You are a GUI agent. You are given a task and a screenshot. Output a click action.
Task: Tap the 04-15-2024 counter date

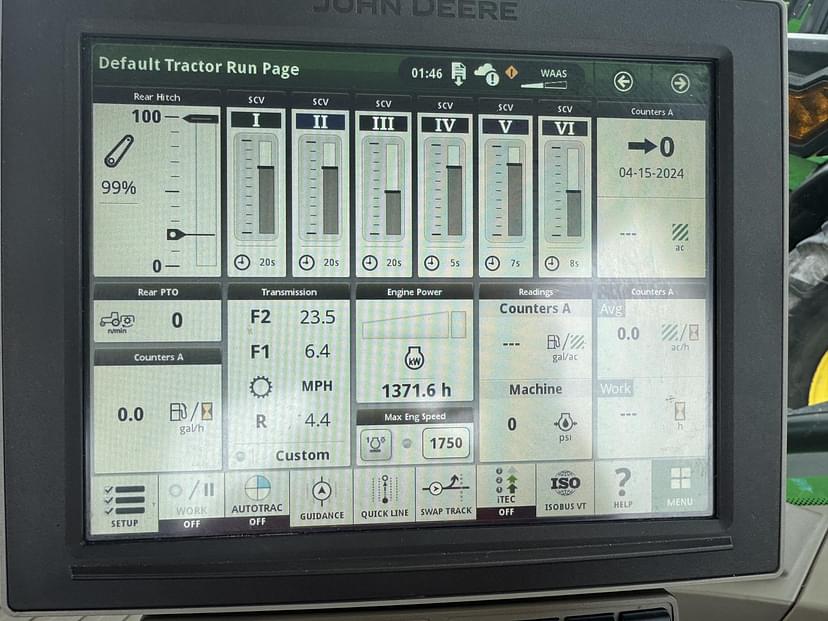point(651,173)
